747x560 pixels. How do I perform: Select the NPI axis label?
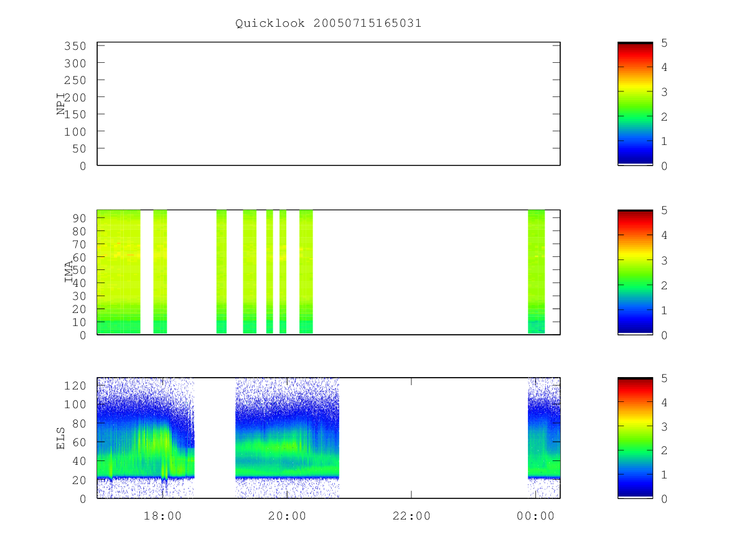coord(61,103)
